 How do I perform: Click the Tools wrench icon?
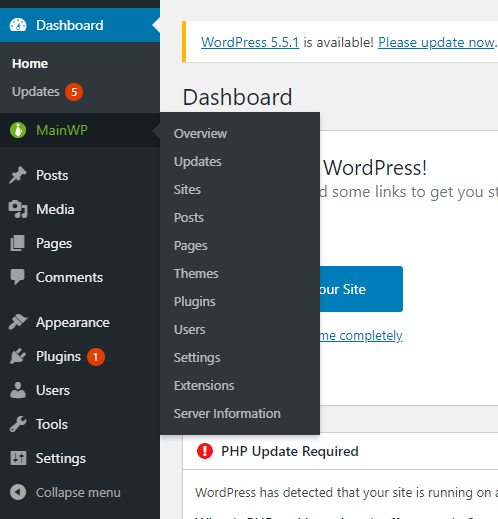pyautogui.click(x=18, y=424)
